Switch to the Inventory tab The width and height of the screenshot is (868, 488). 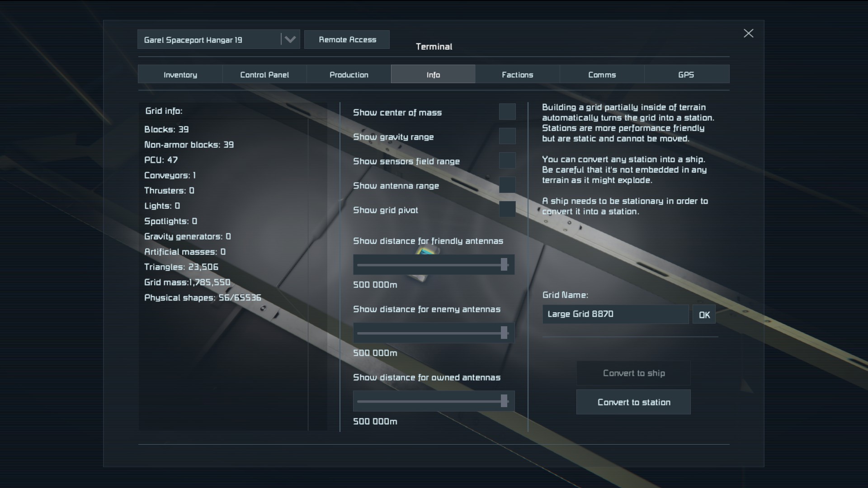(x=180, y=75)
